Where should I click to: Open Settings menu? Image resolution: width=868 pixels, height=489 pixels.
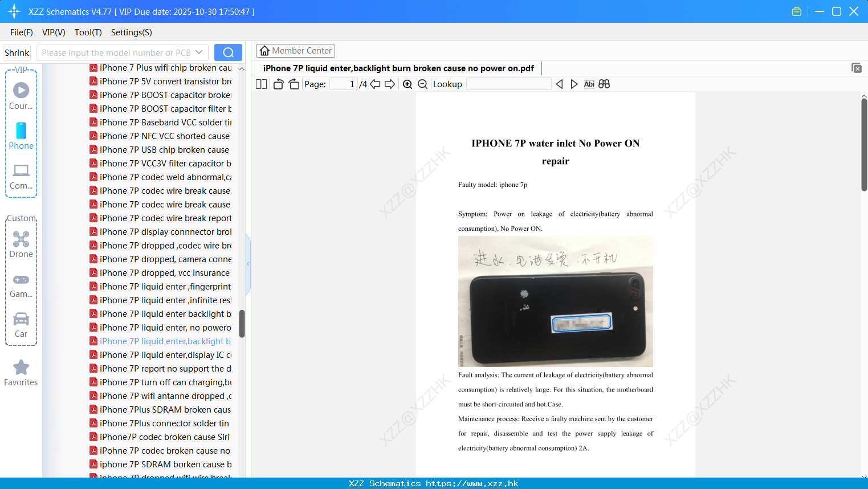pos(132,32)
